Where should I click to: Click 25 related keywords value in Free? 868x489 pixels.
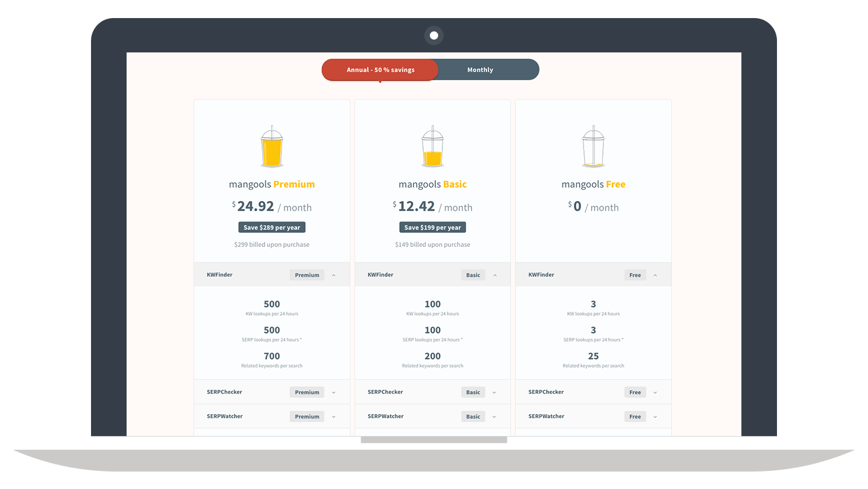point(593,356)
